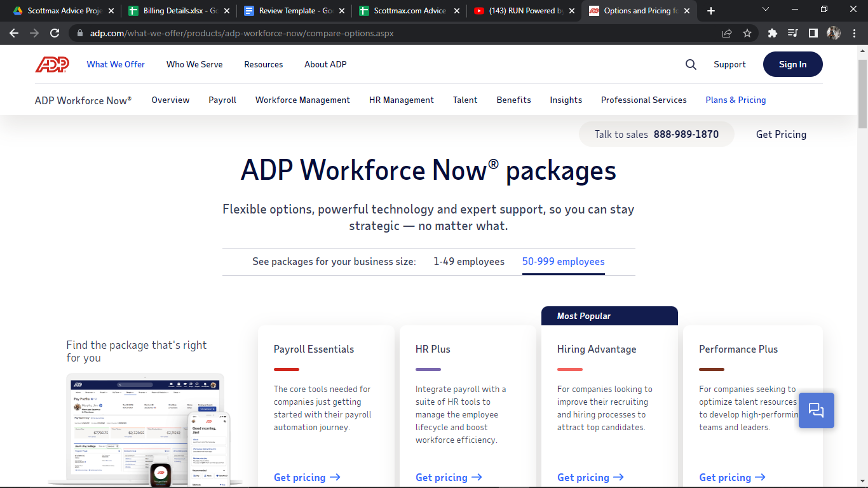The height and width of the screenshot is (488, 868).
Task: Get pricing for Payroll Essentials
Action: point(307,477)
